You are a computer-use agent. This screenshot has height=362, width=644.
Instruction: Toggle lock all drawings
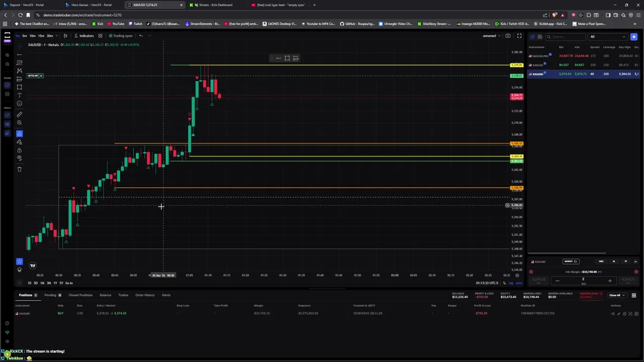20,150
